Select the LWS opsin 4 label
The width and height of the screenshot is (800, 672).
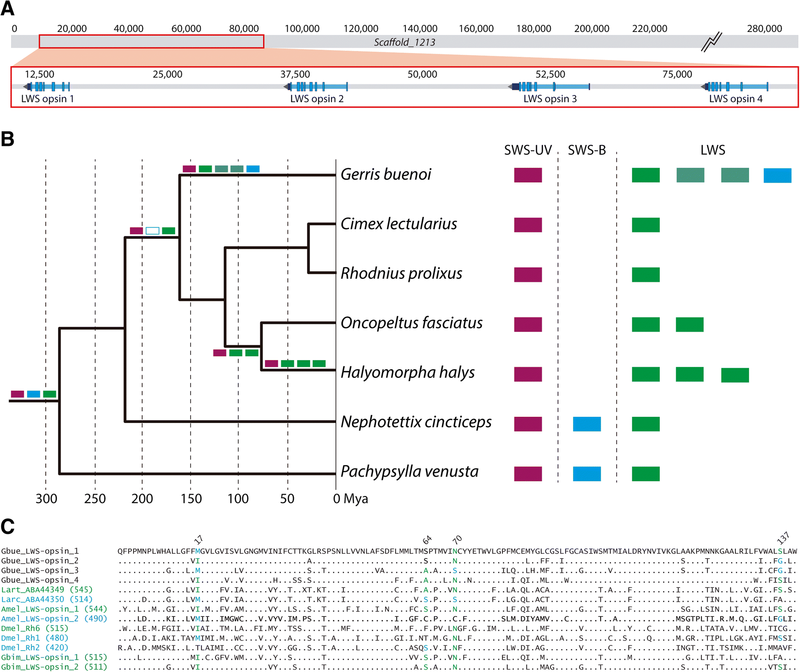click(736, 99)
